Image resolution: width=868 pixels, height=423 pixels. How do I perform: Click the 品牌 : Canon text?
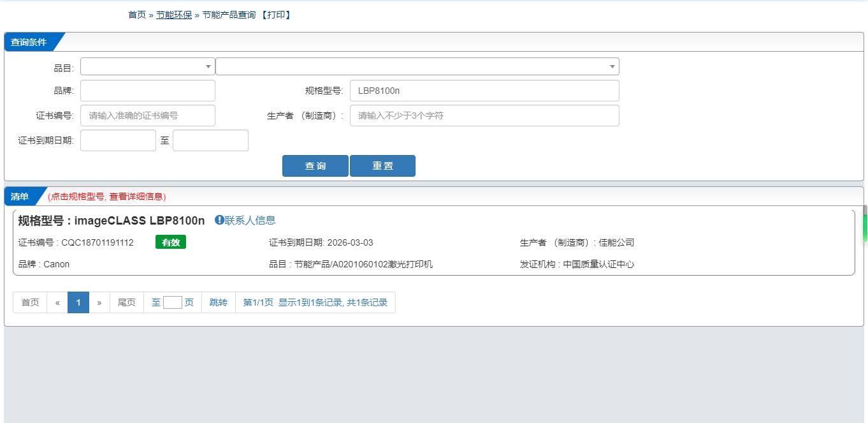click(44, 264)
